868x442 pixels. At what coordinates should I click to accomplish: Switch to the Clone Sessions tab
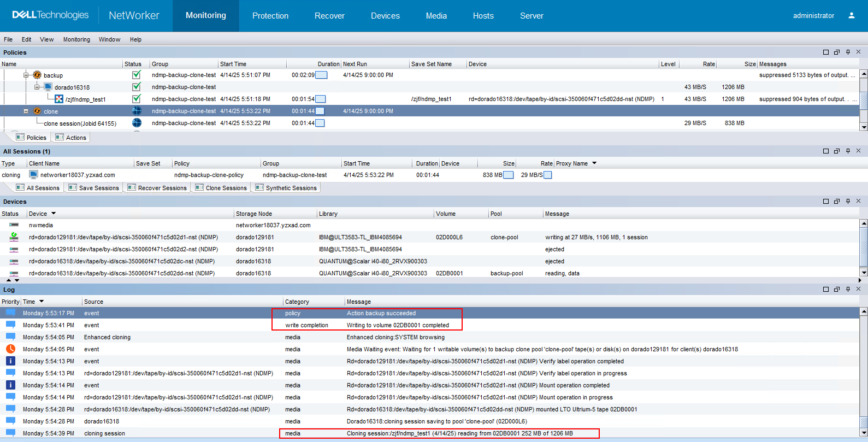coord(221,188)
